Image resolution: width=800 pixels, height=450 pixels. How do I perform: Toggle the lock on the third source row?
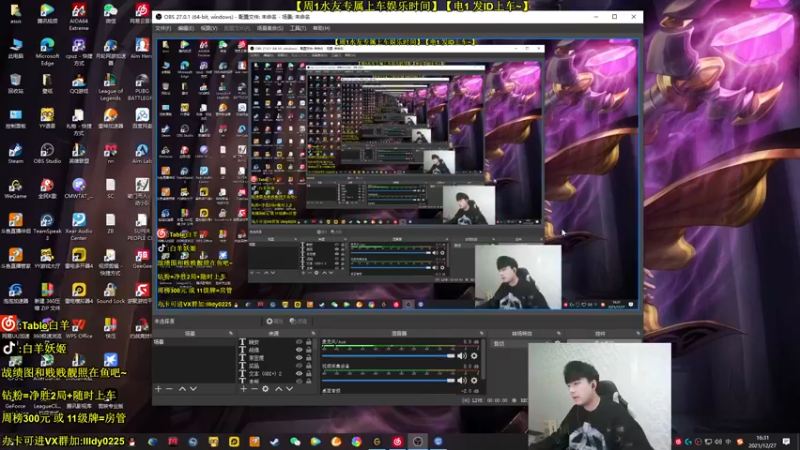(309, 358)
